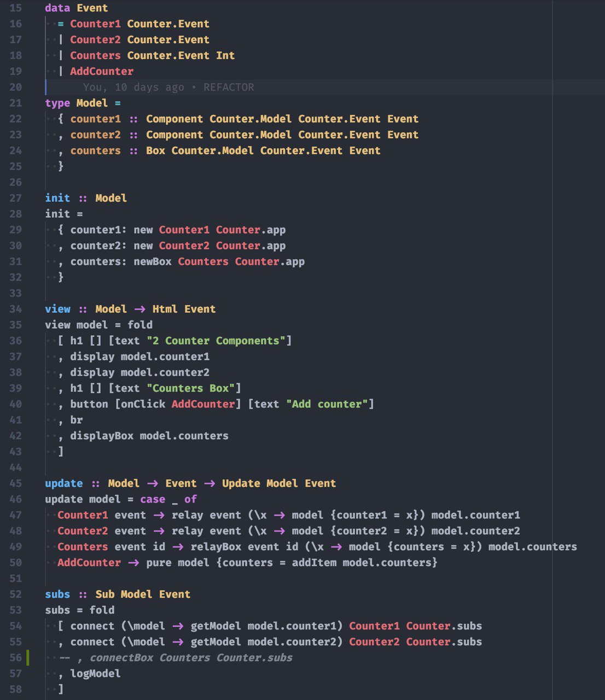Screen dimensions: 605x700
Task: Click 'Int' type on line 18
Action: (x=225, y=56)
